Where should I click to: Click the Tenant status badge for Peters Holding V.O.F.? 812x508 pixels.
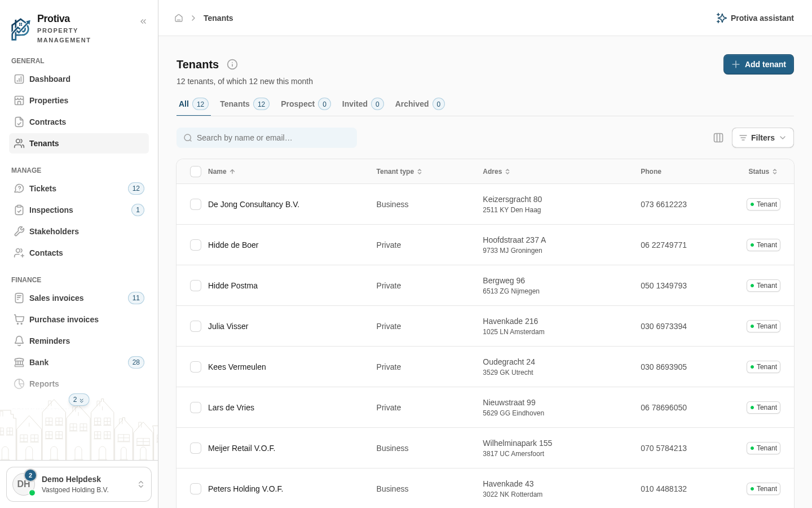(x=764, y=489)
